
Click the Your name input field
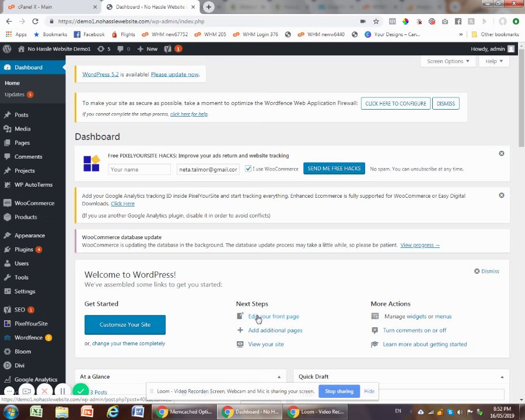(x=139, y=170)
